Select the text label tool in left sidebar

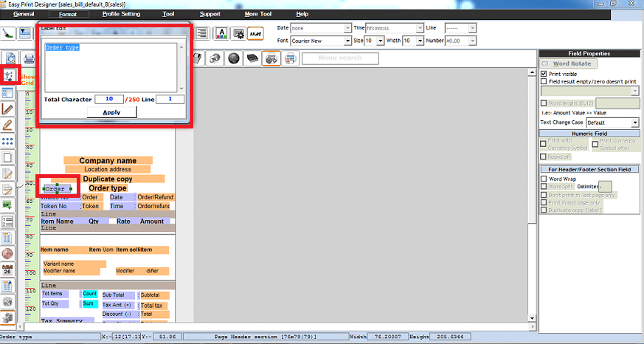[8, 75]
